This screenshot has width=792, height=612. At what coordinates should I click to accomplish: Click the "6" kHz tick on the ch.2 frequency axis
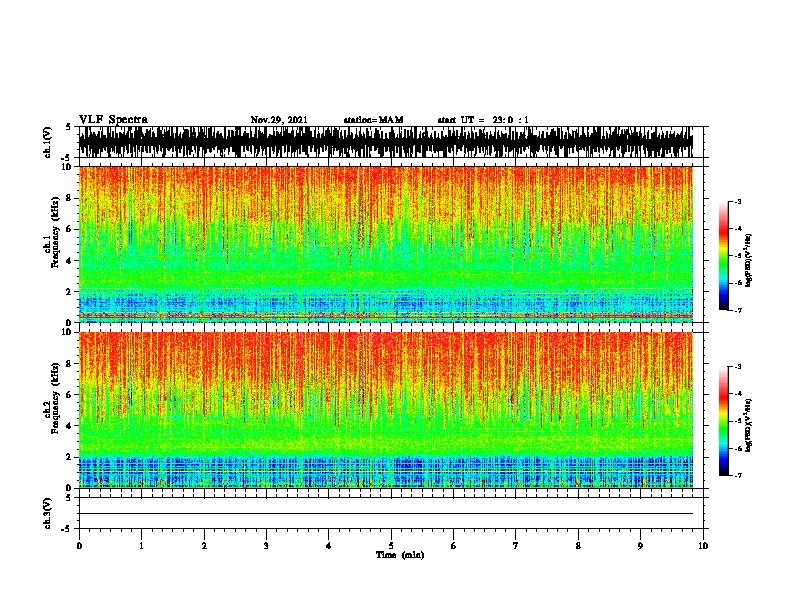pos(69,395)
